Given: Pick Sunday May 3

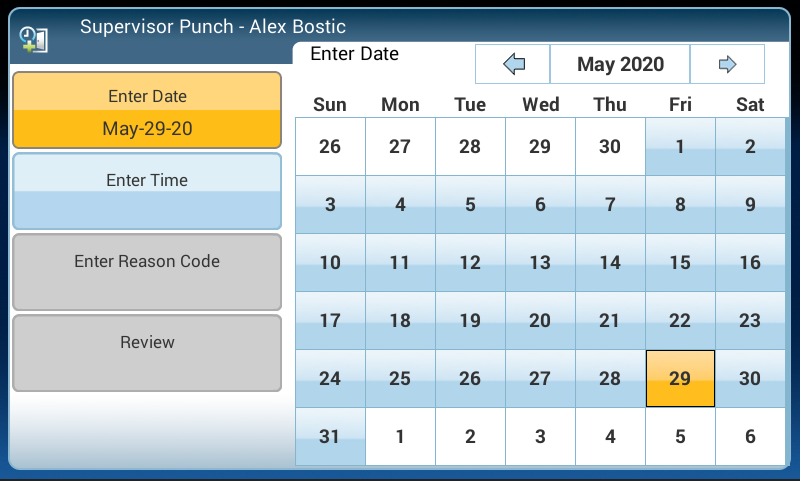Looking at the screenshot, I should (x=330, y=205).
